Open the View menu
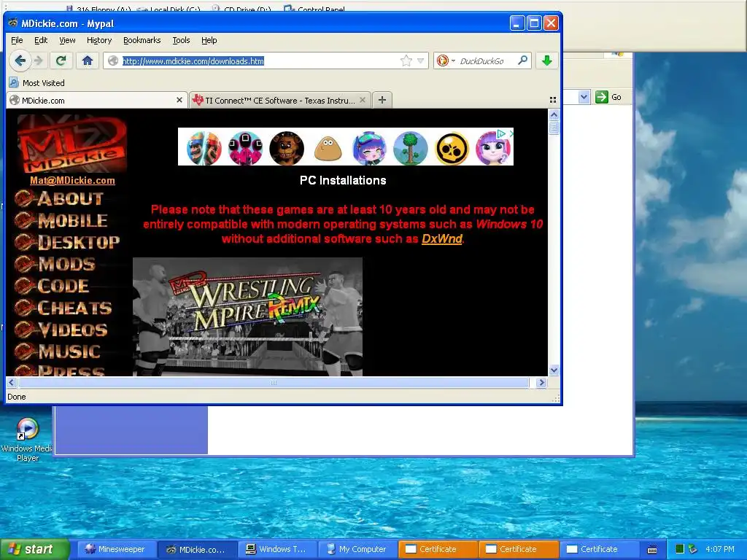 point(67,40)
